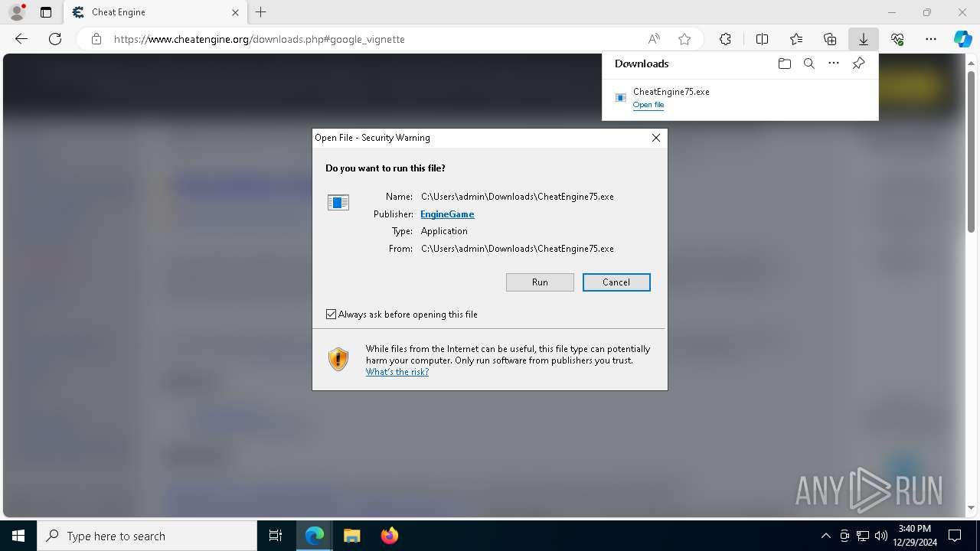Click Open file under CheatEngine75.exe download
The height and width of the screenshot is (551, 980).
(648, 105)
